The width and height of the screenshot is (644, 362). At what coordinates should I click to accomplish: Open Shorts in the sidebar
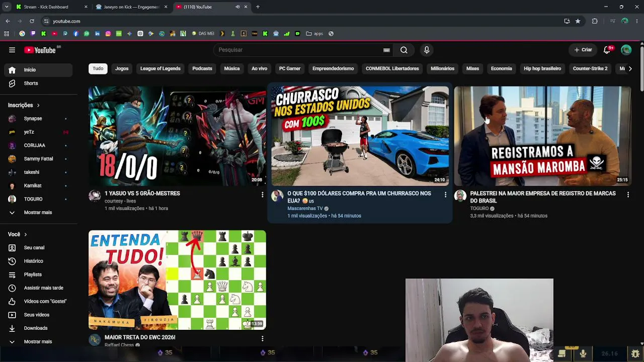pos(38,83)
